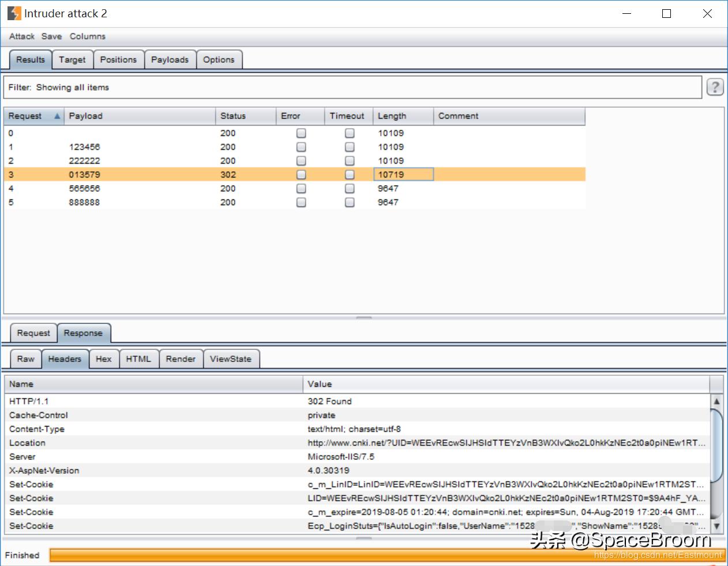
Task: Open the Save menu
Action: coord(51,36)
